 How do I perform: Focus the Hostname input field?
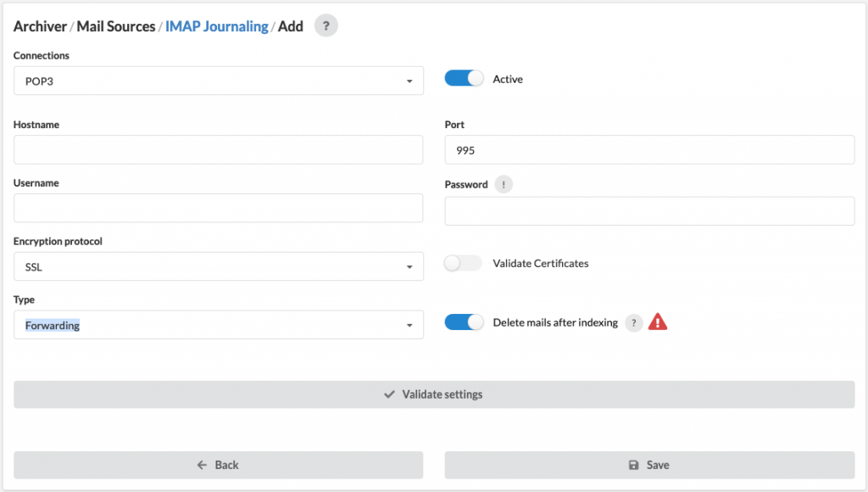[218, 149]
